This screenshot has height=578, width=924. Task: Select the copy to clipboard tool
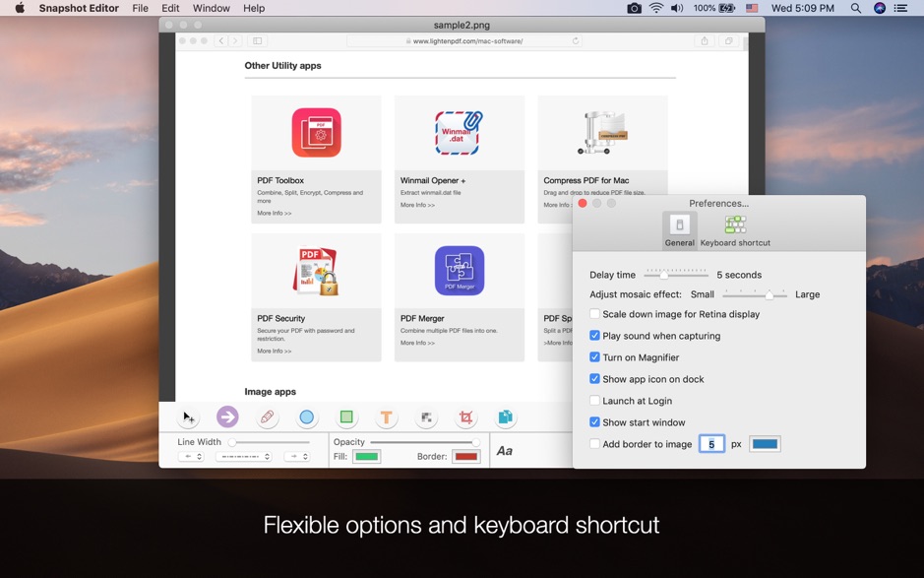(505, 417)
